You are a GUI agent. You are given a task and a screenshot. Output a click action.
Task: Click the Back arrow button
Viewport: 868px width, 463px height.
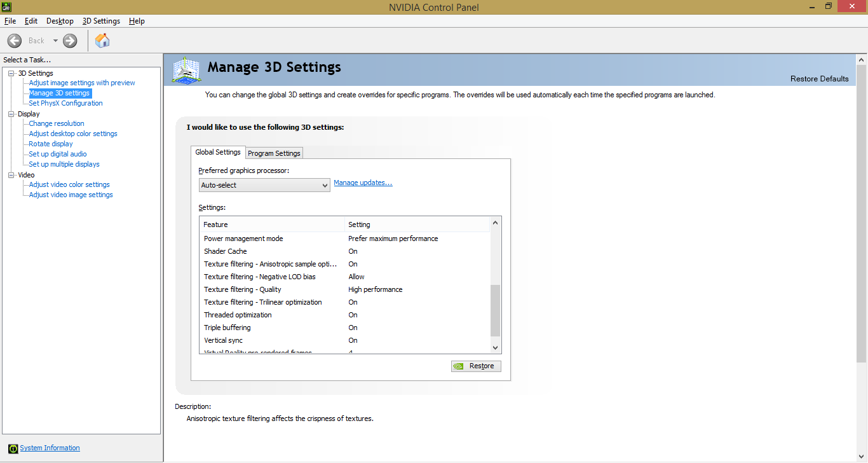click(x=15, y=41)
